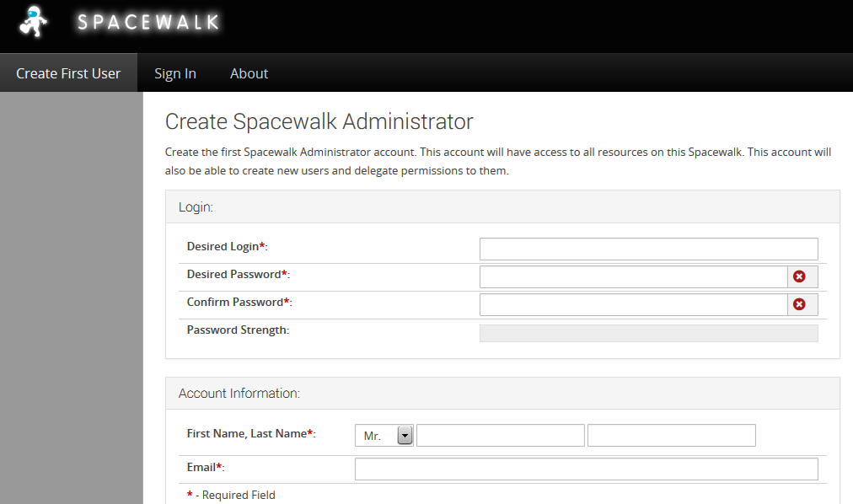The image size is (853, 504).
Task: Focus the Desired Password input field
Action: pos(633,276)
